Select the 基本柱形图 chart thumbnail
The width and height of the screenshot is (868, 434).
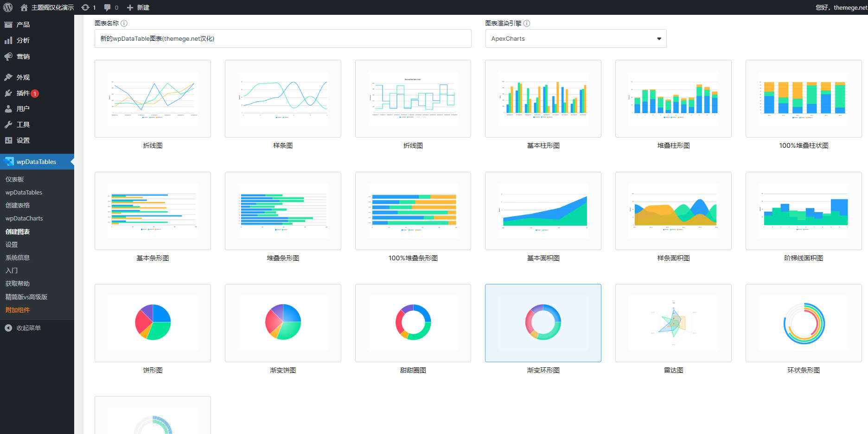click(x=543, y=99)
